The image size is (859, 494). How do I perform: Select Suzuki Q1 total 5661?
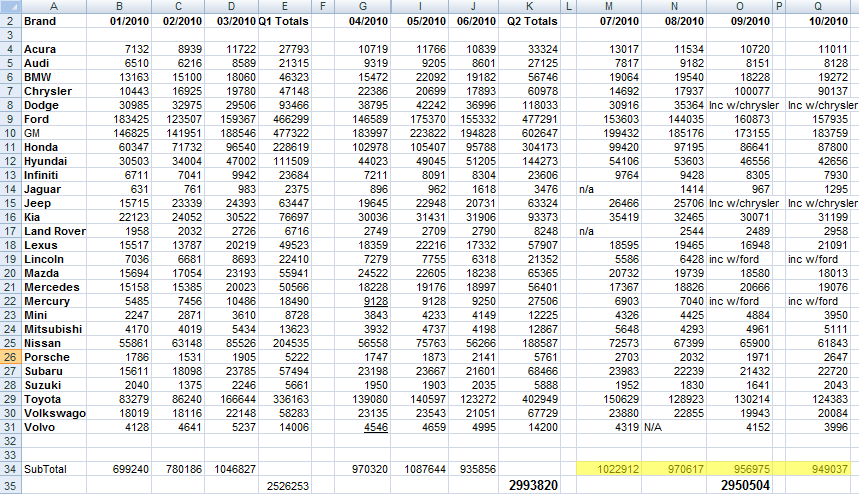[x=284, y=385]
